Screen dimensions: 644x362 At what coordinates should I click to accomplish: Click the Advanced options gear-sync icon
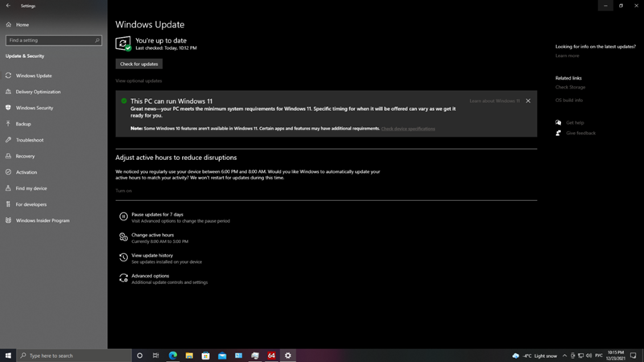pyautogui.click(x=123, y=278)
